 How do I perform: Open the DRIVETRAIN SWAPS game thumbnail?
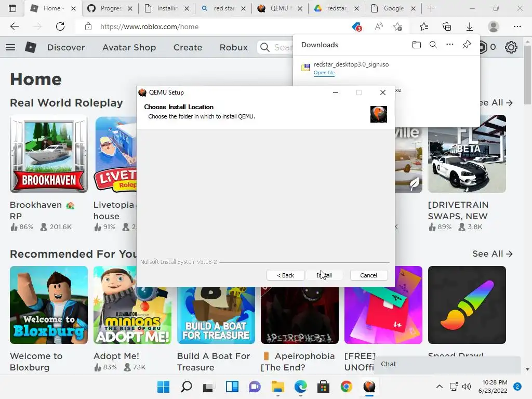467,154
